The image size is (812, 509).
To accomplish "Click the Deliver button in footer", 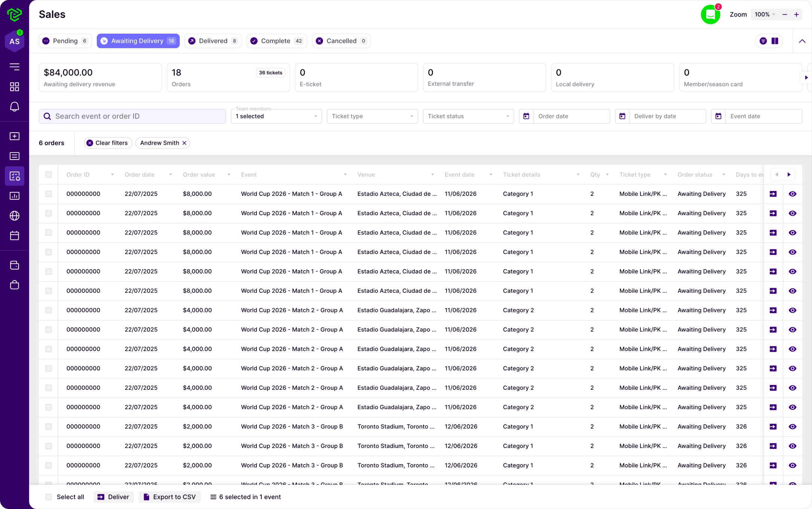I will [114, 497].
